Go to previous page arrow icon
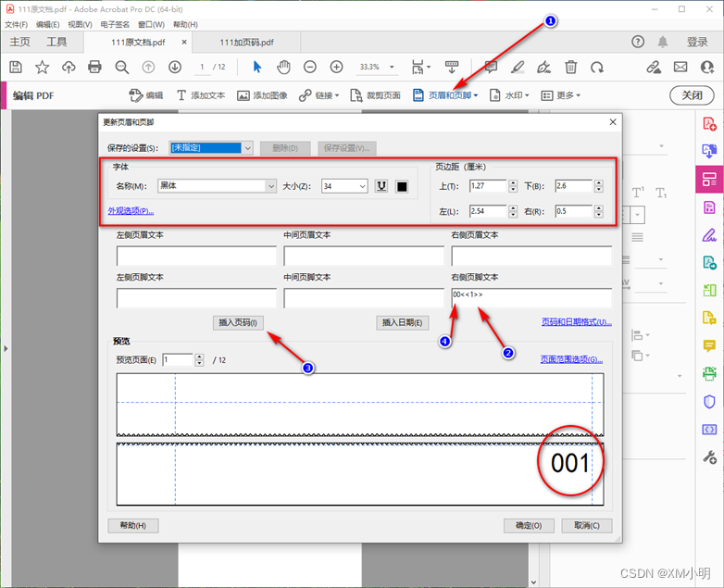 tap(148, 68)
